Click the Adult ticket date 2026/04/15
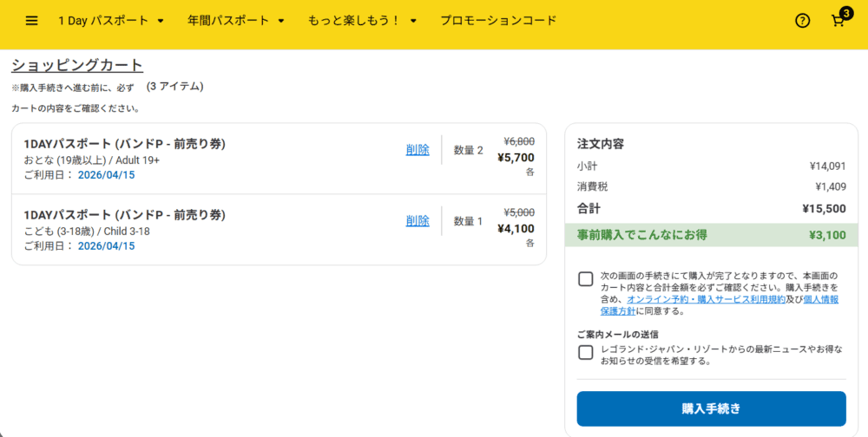The width and height of the screenshot is (868, 437). coord(106,175)
